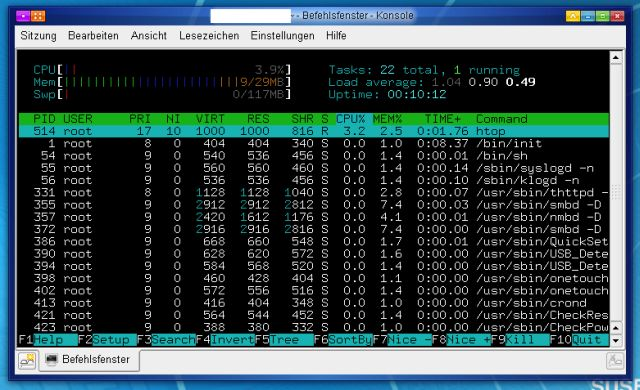Screen dimensions: 640x390
Task: Click the scrollbar down arrow at bottom
Action: click(616, 340)
